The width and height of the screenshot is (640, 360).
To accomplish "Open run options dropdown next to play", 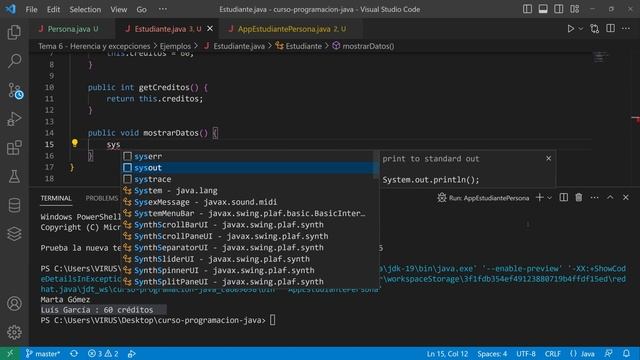I will click(581, 29).
